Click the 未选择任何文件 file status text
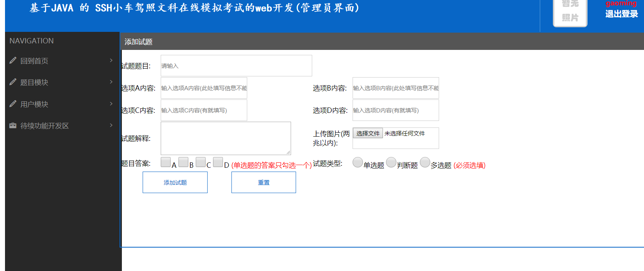Viewport: 644px width, 271px height. pos(404,133)
